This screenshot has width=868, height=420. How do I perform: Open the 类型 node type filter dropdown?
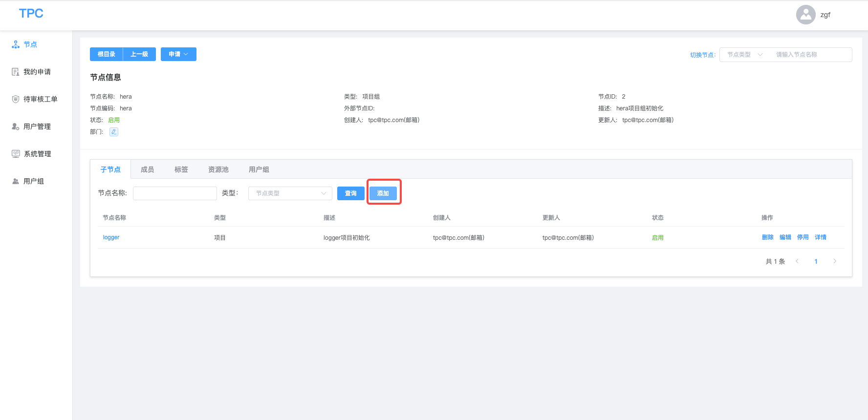[290, 193]
